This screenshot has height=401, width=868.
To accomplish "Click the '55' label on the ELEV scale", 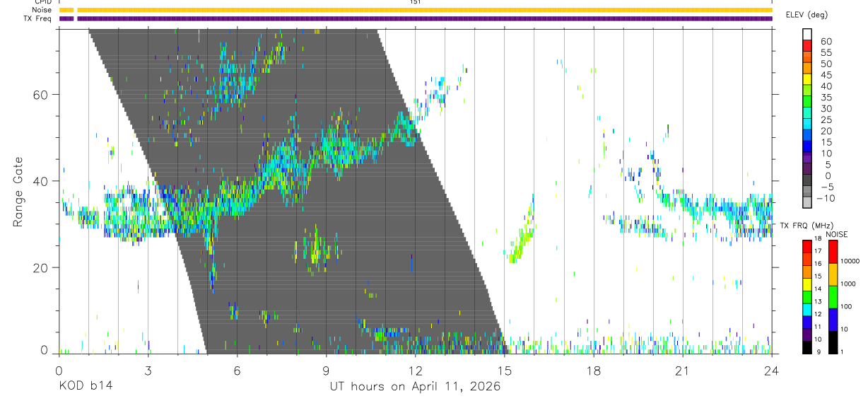I will click(826, 52).
